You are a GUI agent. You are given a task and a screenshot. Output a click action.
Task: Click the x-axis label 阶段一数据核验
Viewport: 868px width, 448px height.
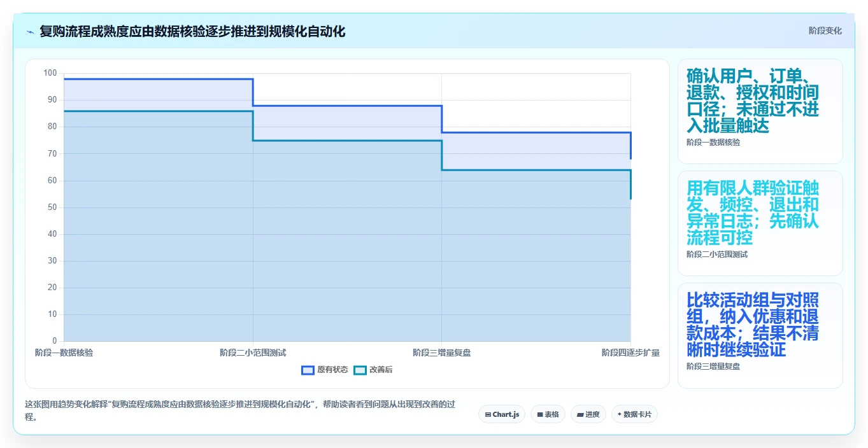(64, 353)
